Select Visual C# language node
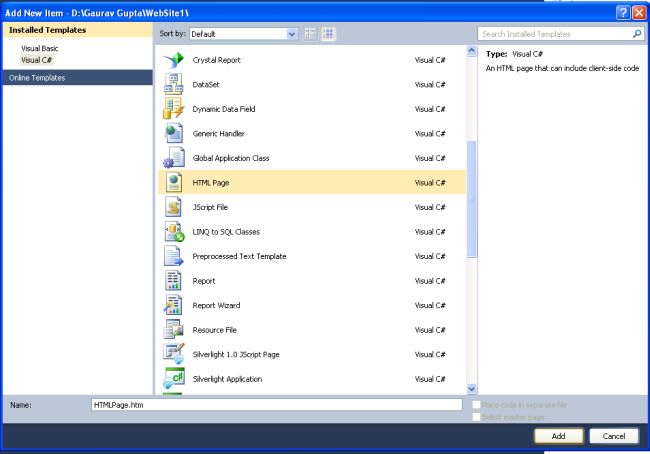The height and width of the screenshot is (454, 650). point(36,60)
